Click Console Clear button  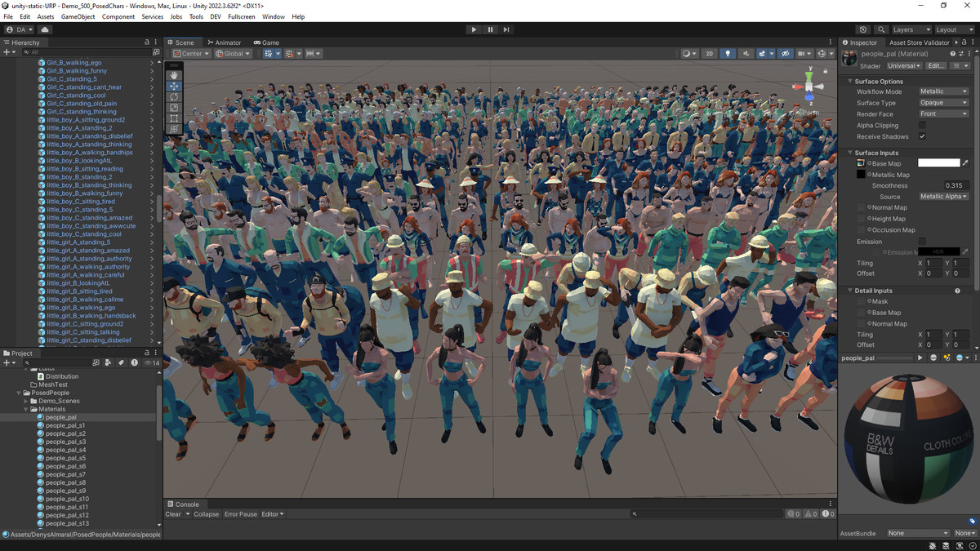(x=173, y=514)
